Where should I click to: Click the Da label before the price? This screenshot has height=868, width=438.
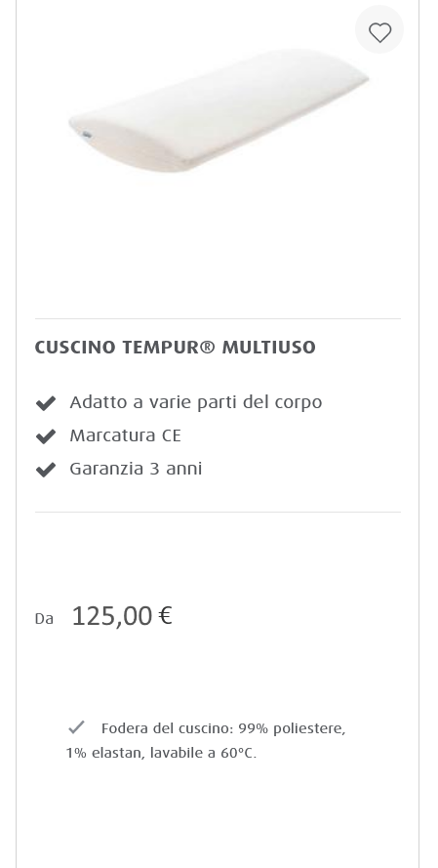point(44,619)
